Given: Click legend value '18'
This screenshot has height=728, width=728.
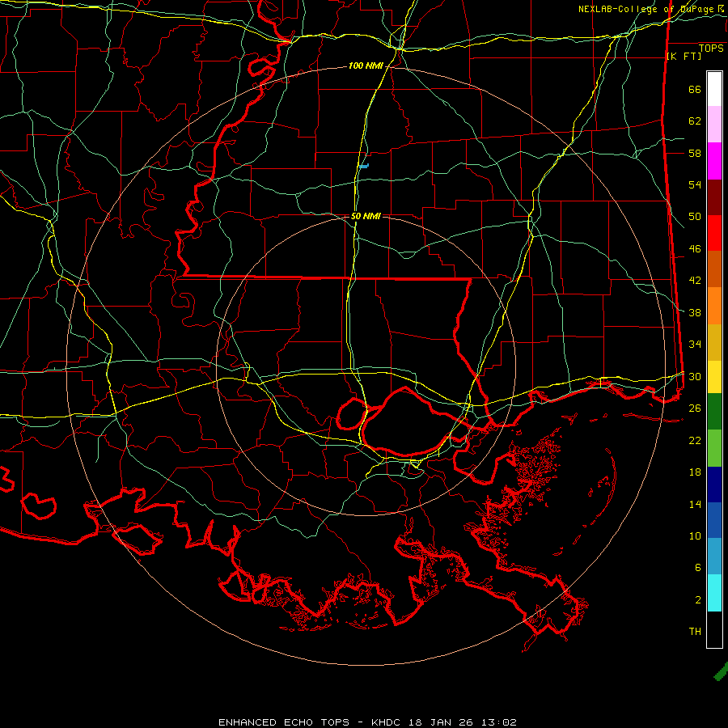Looking at the screenshot, I should (695, 472).
